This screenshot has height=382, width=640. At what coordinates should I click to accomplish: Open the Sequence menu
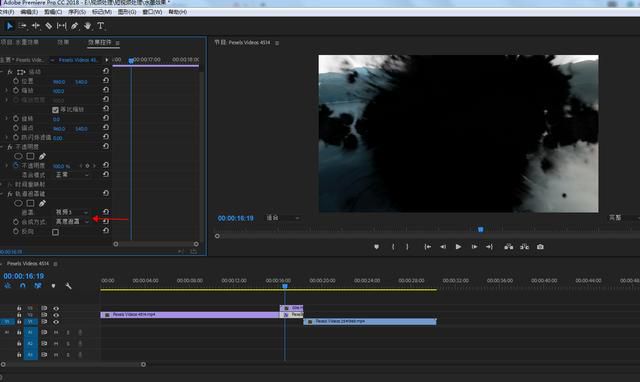point(77,12)
